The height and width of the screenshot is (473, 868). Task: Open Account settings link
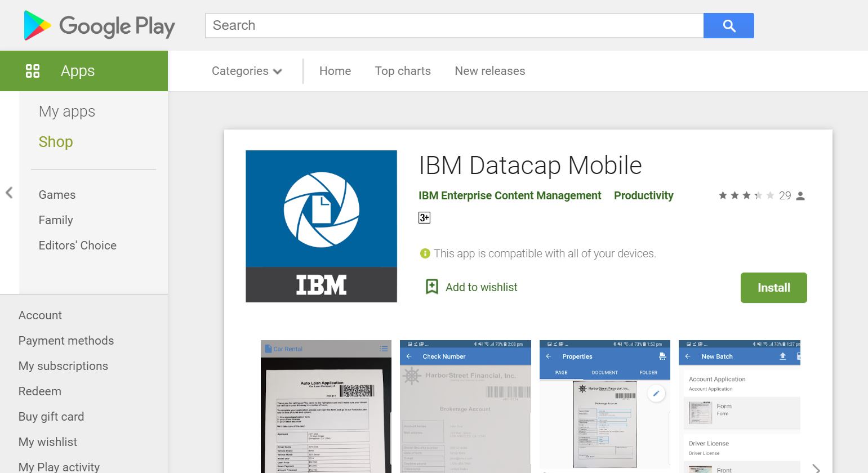(40, 315)
